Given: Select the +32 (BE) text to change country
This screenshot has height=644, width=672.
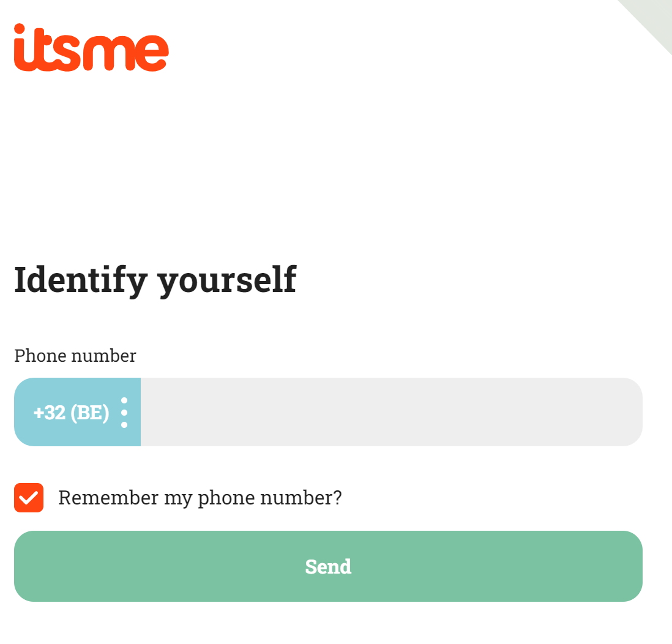Looking at the screenshot, I should coord(71,413).
